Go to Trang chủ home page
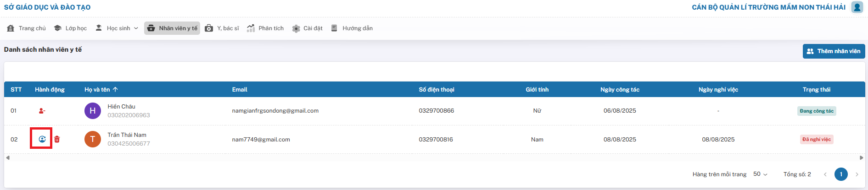Viewport: 868px width, 190px height. tap(27, 28)
